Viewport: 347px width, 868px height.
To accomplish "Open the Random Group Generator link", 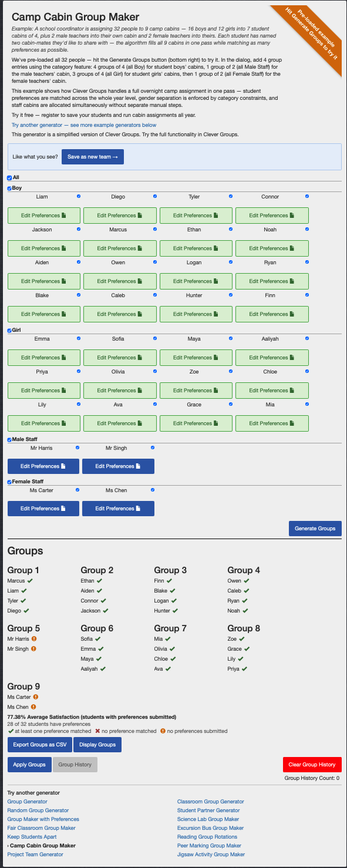I will 38,810.
